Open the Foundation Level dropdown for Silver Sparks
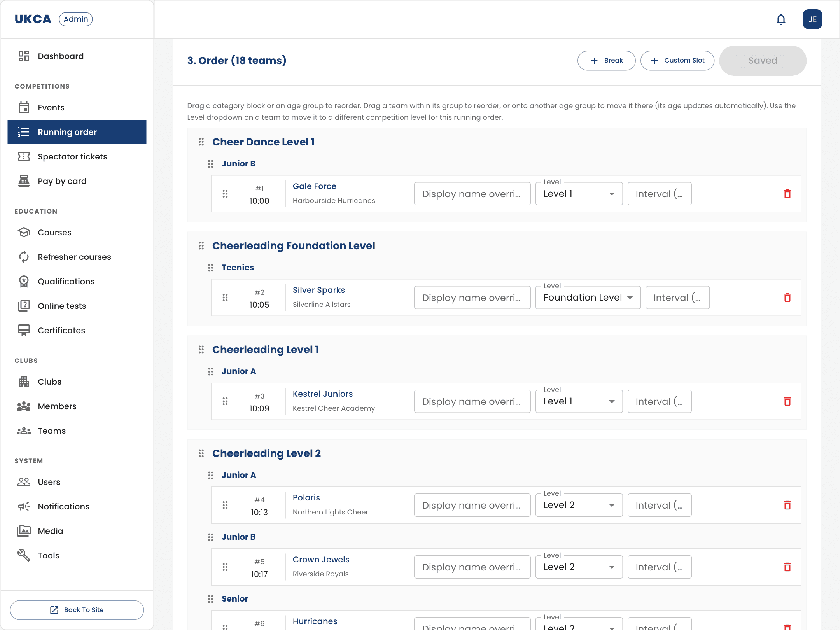The image size is (840, 630). pyautogui.click(x=588, y=297)
